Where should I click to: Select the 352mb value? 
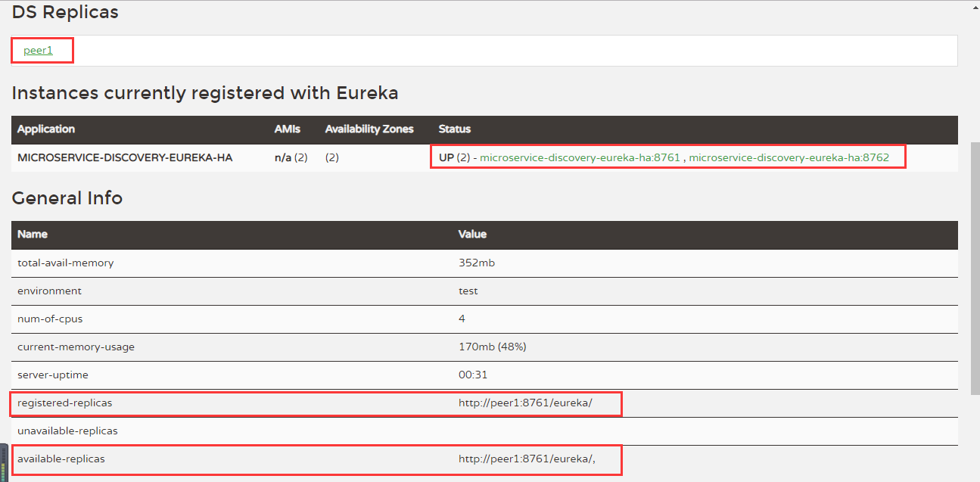(x=477, y=263)
